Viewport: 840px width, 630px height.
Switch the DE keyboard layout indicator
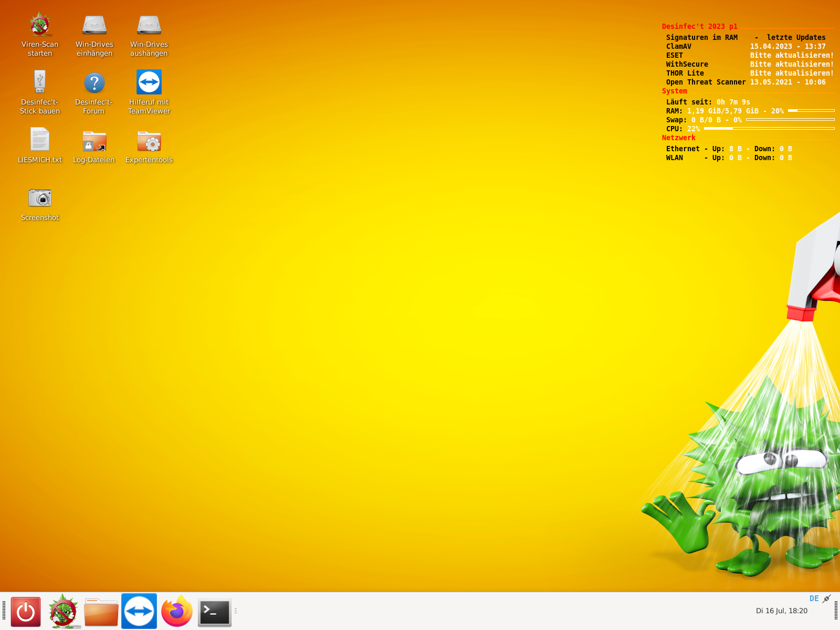814,598
